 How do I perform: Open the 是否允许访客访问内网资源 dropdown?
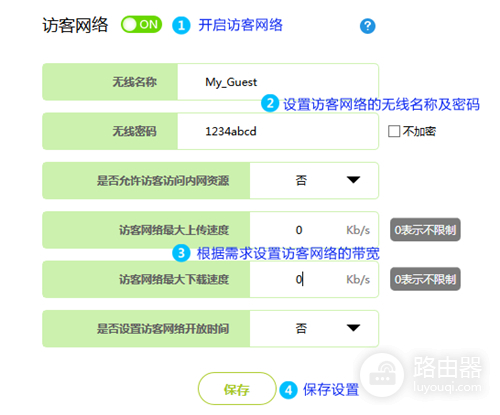[314, 180]
